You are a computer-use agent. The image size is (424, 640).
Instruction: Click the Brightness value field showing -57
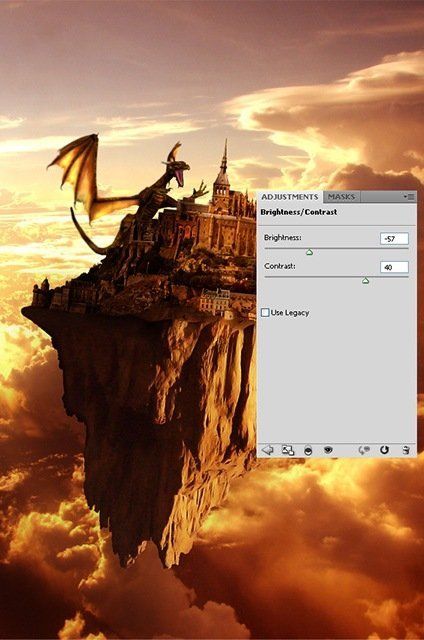tap(394, 238)
